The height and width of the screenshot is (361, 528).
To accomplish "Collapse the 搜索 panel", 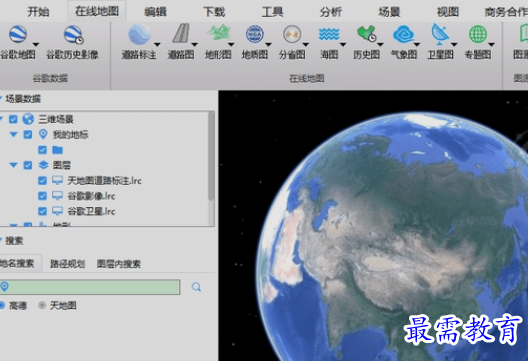I will coord(1,240).
